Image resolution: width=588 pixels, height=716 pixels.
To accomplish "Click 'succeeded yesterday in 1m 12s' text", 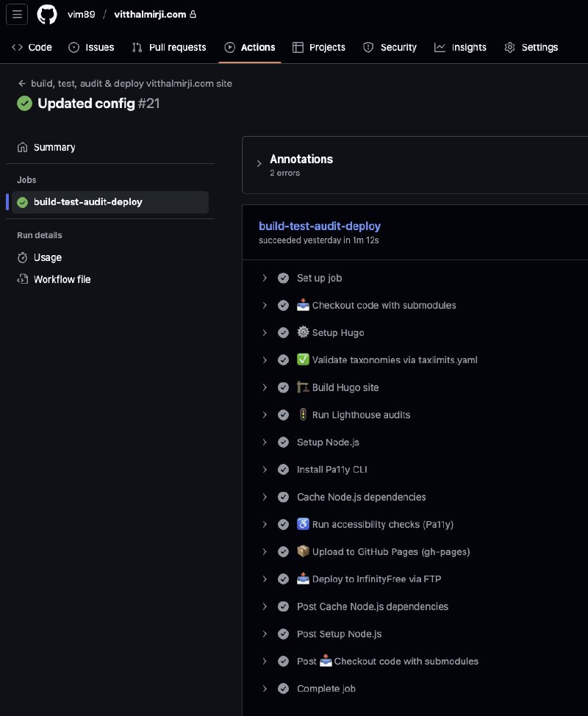I will 319,240.
